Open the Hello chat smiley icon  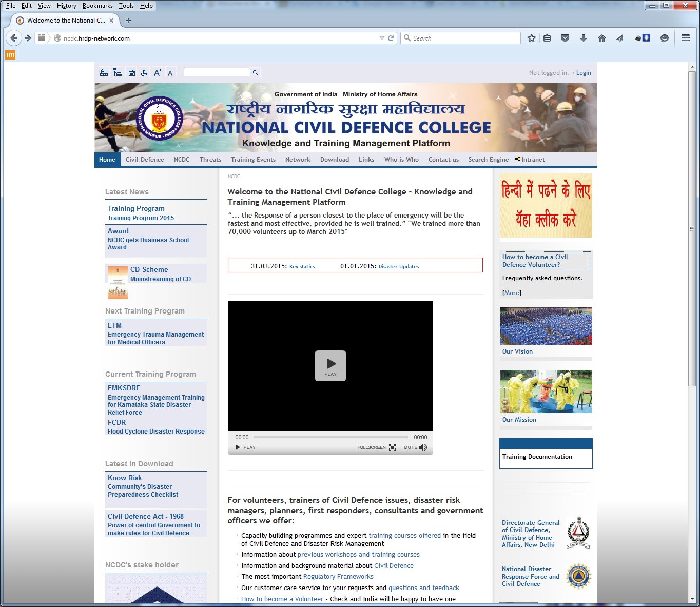665,38
